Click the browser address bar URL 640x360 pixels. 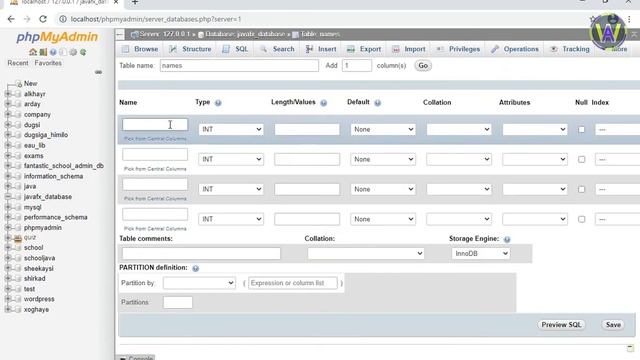[x=156, y=19]
